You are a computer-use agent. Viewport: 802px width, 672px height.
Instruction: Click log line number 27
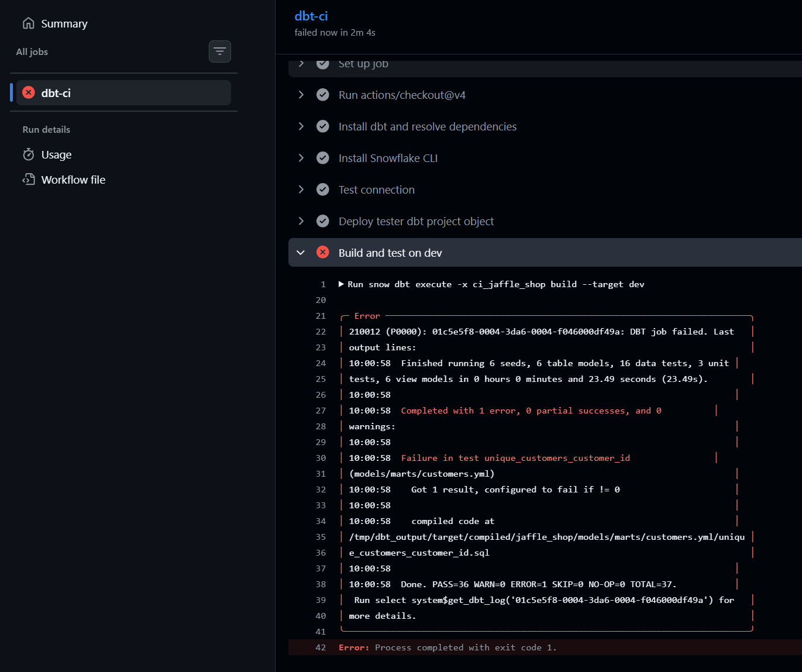[x=321, y=411]
